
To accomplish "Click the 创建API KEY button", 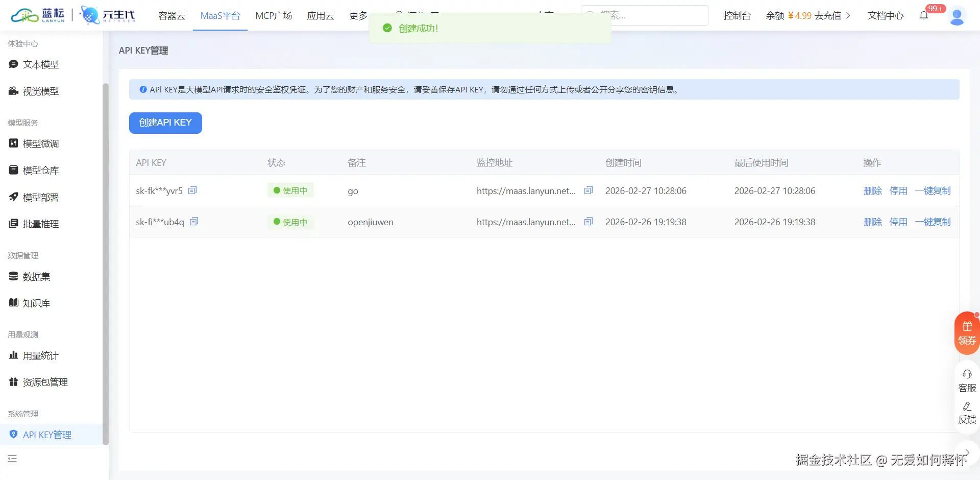I will (x=165, y=123).
